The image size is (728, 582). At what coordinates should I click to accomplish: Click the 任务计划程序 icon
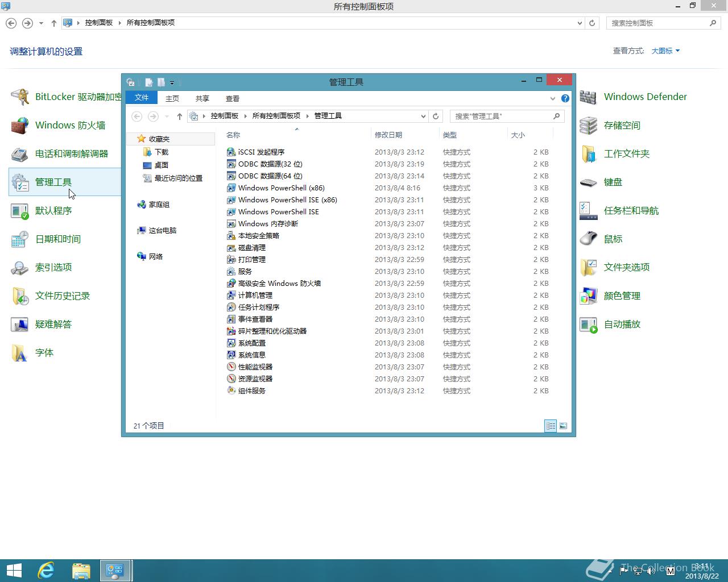[231, 307]
